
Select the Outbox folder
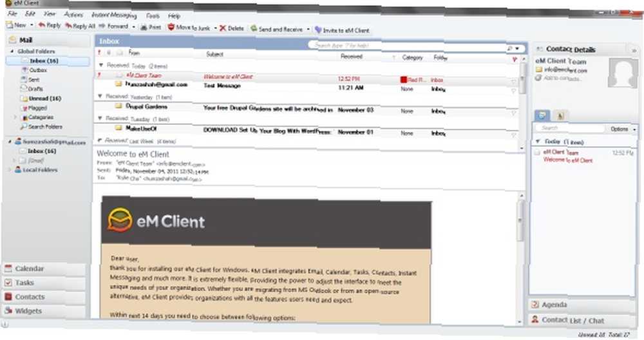point(35,70)
